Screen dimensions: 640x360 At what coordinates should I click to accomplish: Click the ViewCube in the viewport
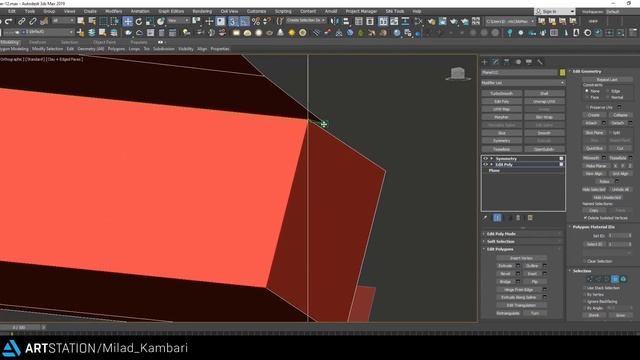458,74
